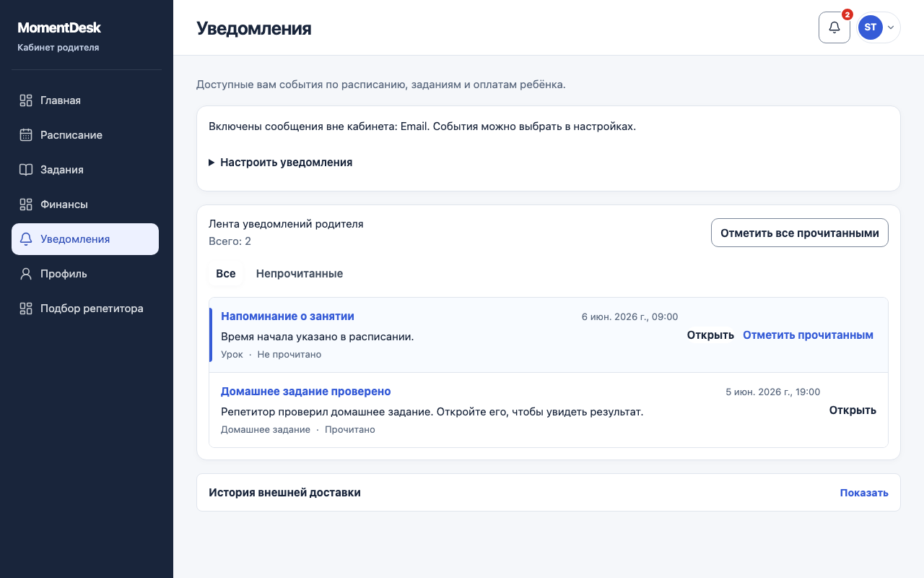This screenshot has height=578, width=924.
Task: Click the MomentDesk logo text
Action: tap(59, 27)
